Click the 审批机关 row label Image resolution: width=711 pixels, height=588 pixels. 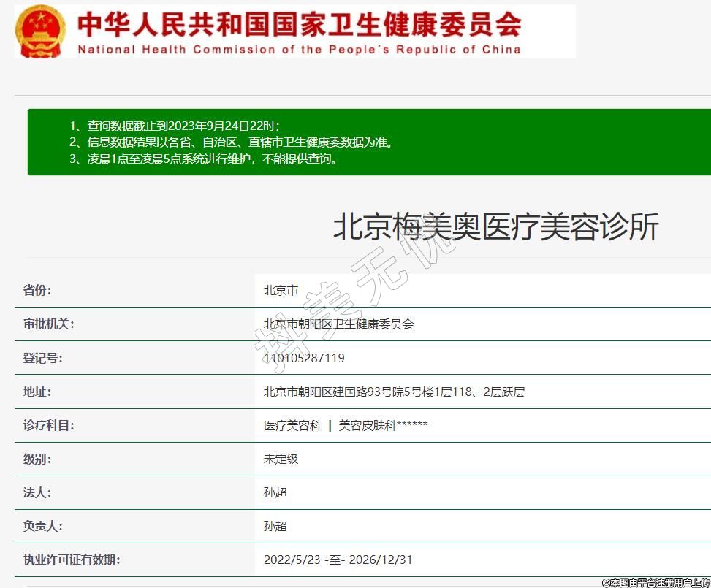(48, 324)
